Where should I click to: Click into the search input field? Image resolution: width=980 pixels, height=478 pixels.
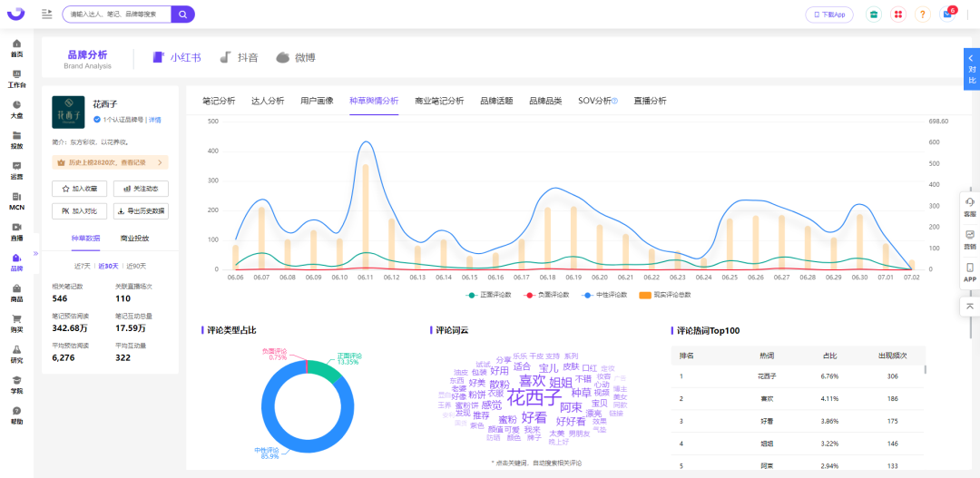[x=117, y=14]
